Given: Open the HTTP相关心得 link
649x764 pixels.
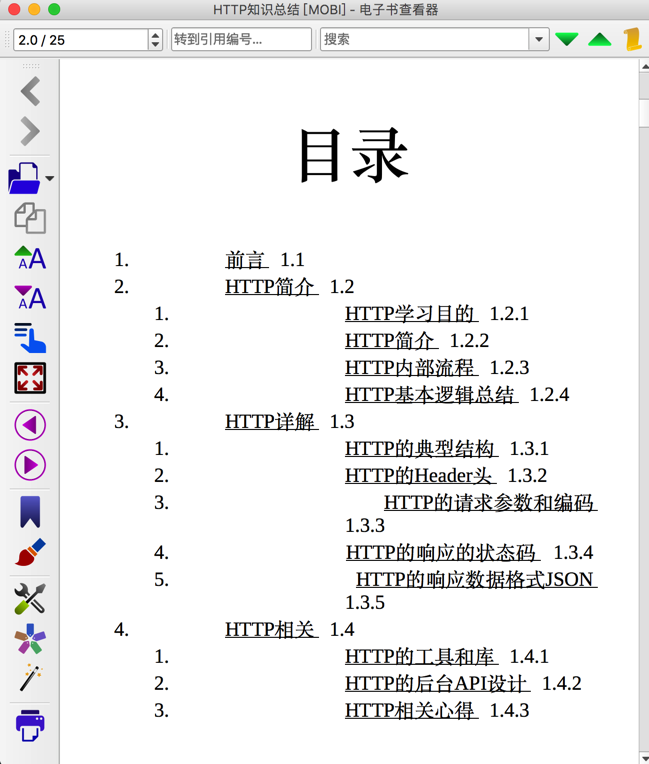Looking at the screenshot, I should [x=411, y=710].
